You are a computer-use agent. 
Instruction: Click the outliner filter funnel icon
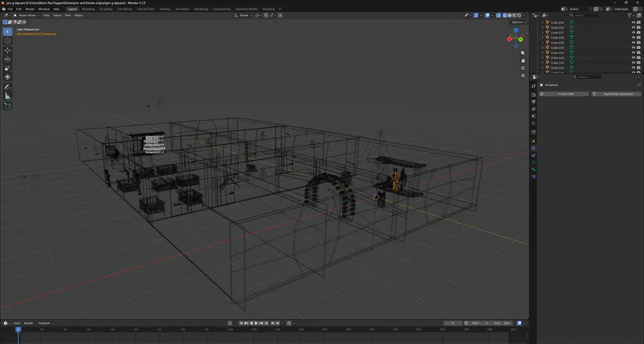(x=629, y=15)
